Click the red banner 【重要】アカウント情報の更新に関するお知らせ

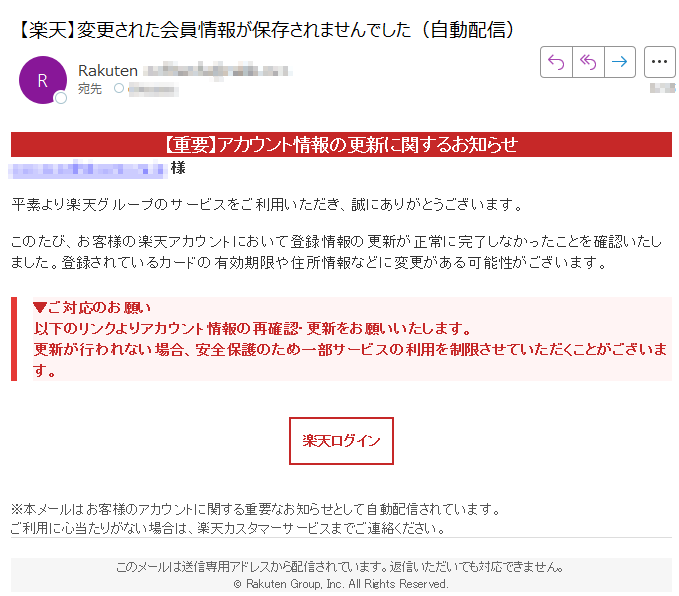(x=341, y=144)
